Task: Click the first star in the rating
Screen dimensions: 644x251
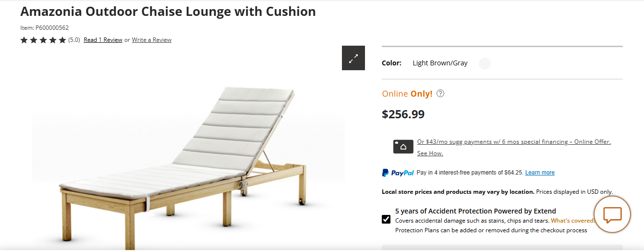Action: tap(24, 40)
